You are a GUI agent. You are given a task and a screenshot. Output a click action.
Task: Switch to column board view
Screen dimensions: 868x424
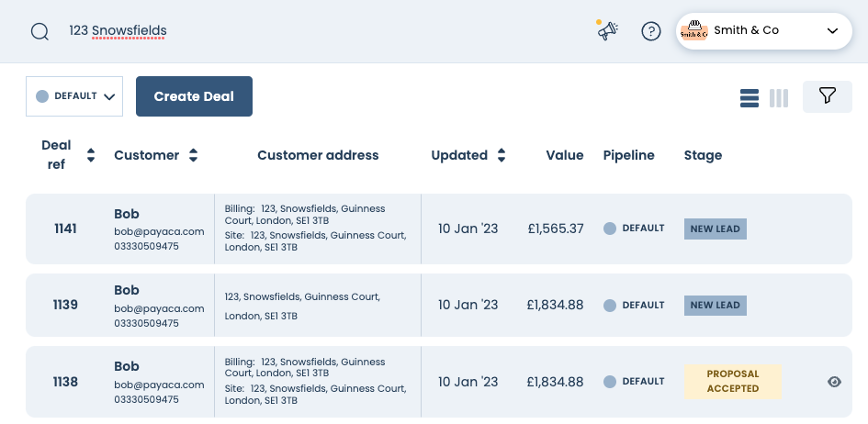pos(779,98)
